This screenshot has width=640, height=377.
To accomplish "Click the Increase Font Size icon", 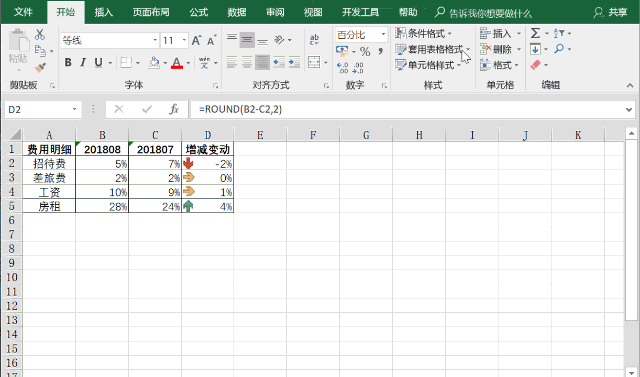I will click(x=196, y=40).
